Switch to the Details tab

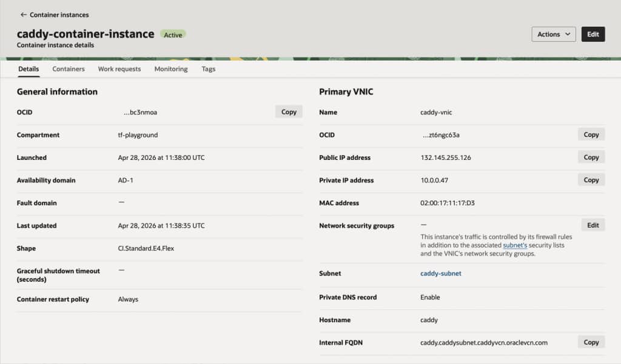coord(29,69)
